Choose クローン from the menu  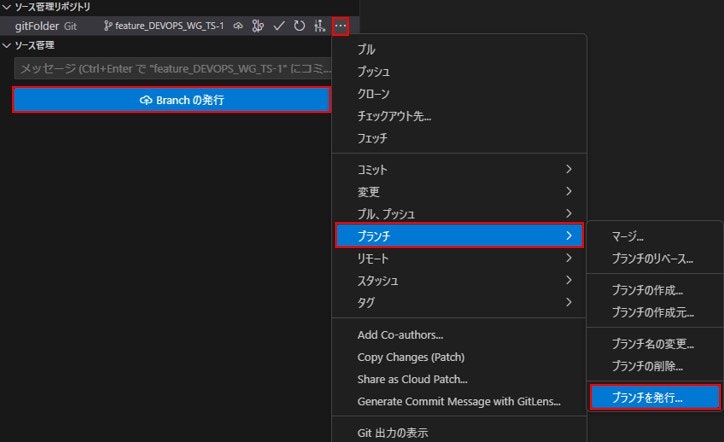pyautogui.click(x=459, y=94)
